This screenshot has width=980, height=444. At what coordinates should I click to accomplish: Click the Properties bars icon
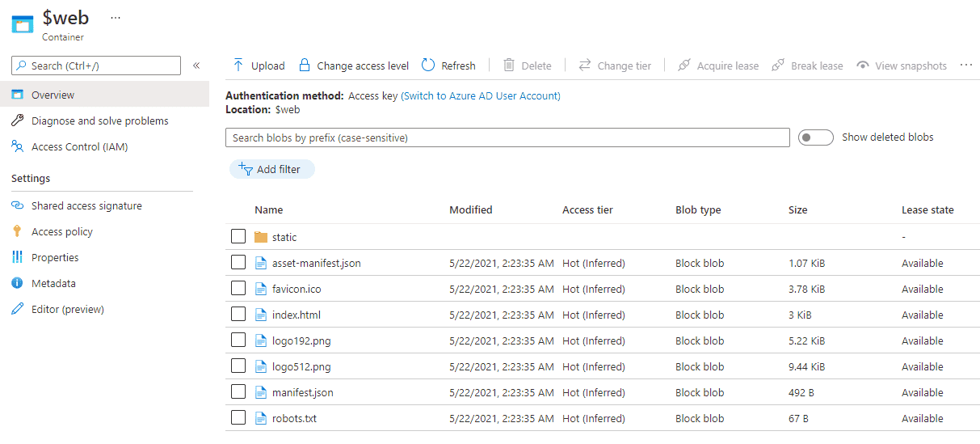point(17,257)
